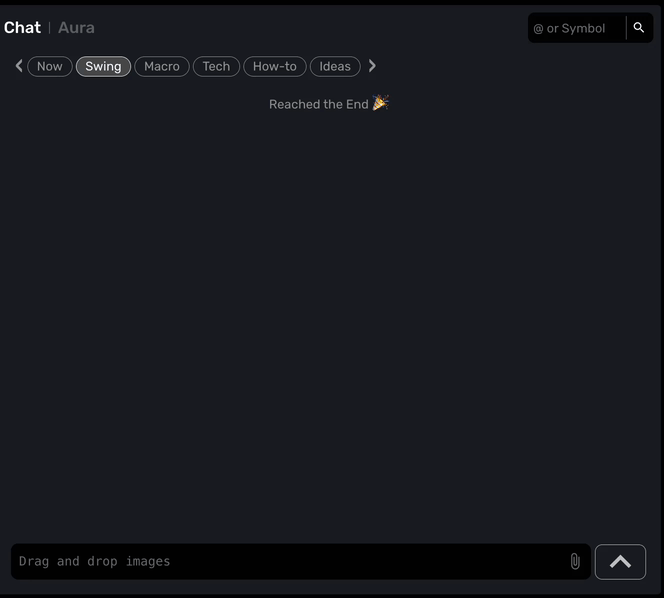The width and height of the screenshot is (665, 598).
Task: Click the paperclip attach file icon
Action: [575, 562]
